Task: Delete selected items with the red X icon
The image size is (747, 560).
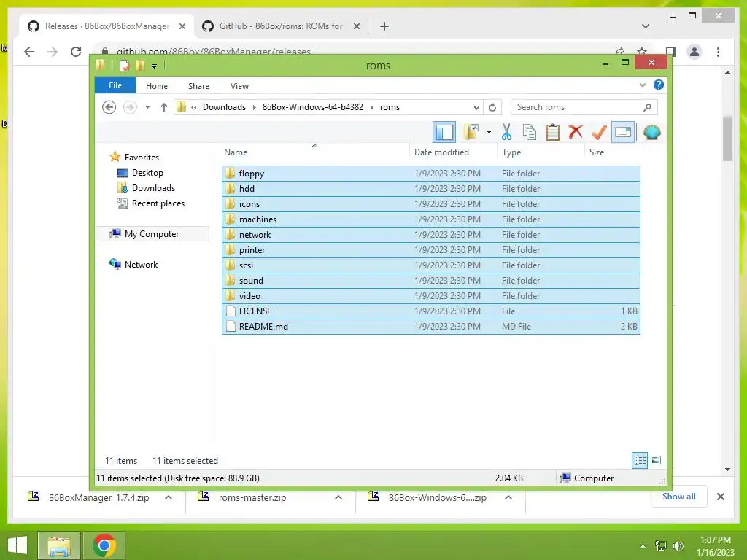Action: pyautogui.click(x=576, y=132)
